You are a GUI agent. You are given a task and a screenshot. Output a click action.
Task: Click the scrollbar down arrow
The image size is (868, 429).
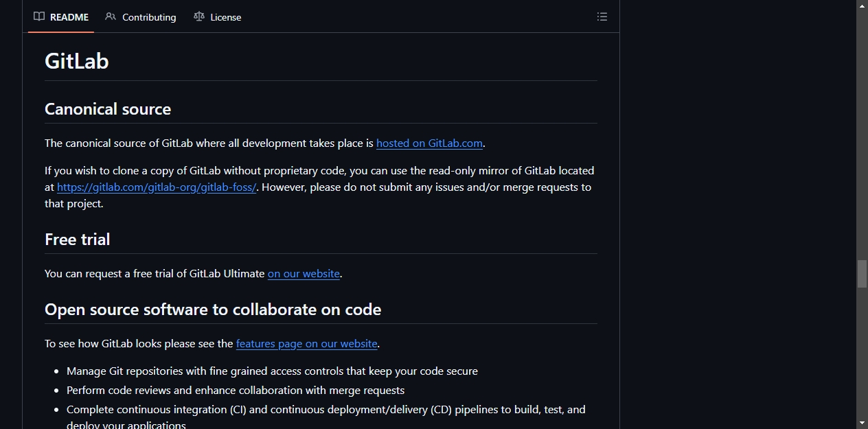(862, 423)
